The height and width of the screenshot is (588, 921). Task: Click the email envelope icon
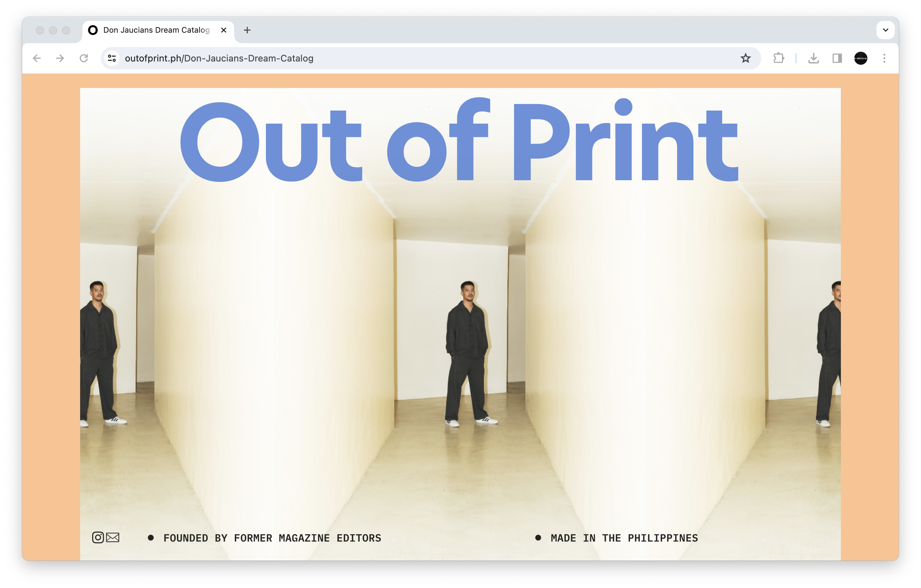pyautogui.click(x=113, y=538)
